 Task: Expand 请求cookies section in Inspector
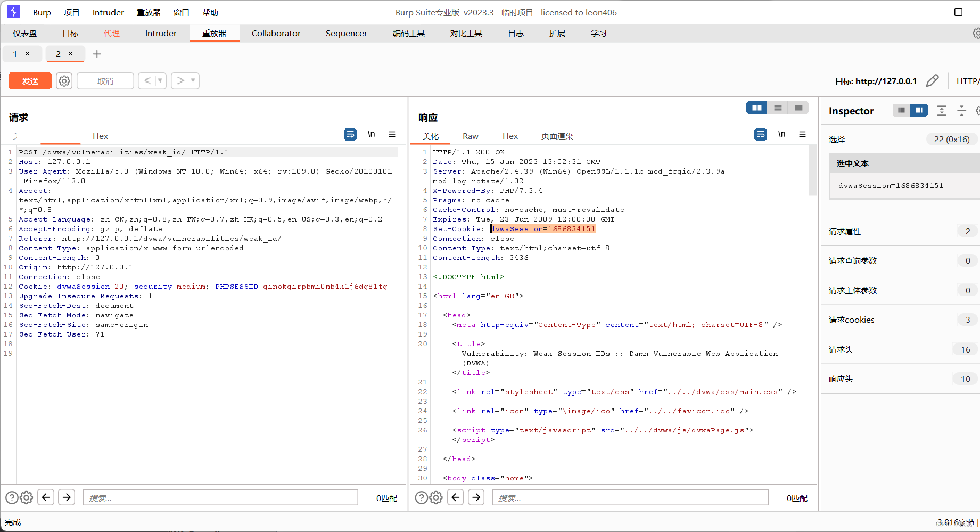[900, 320]
